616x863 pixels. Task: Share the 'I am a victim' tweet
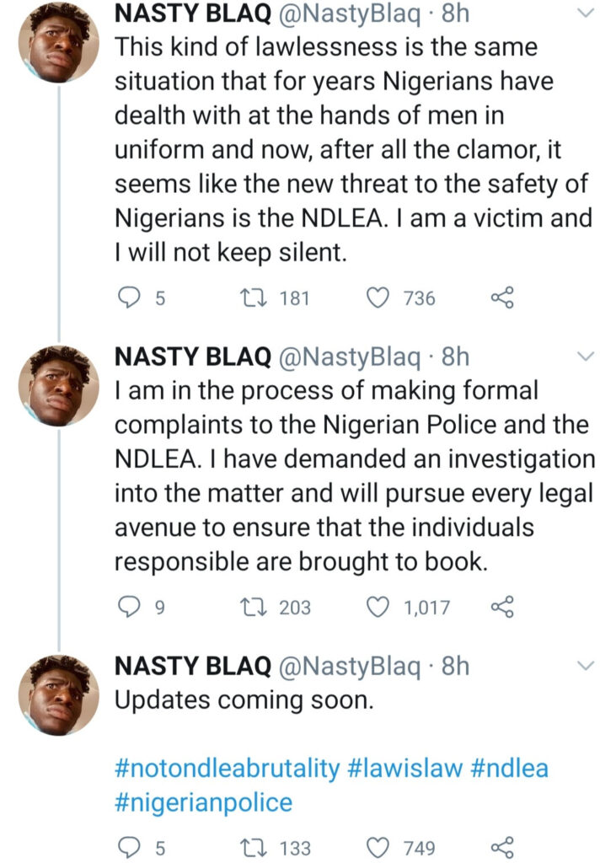[x=501, y=297]
